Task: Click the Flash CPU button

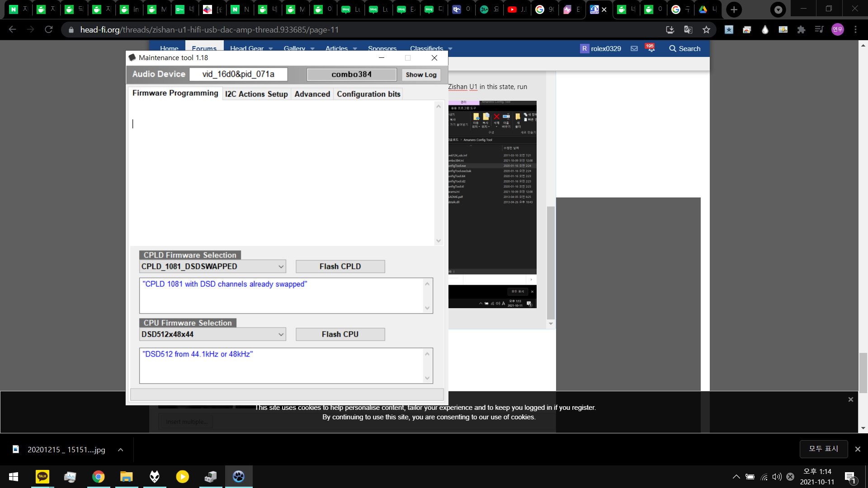Action: pyautogui.click(x=340, y=334)
